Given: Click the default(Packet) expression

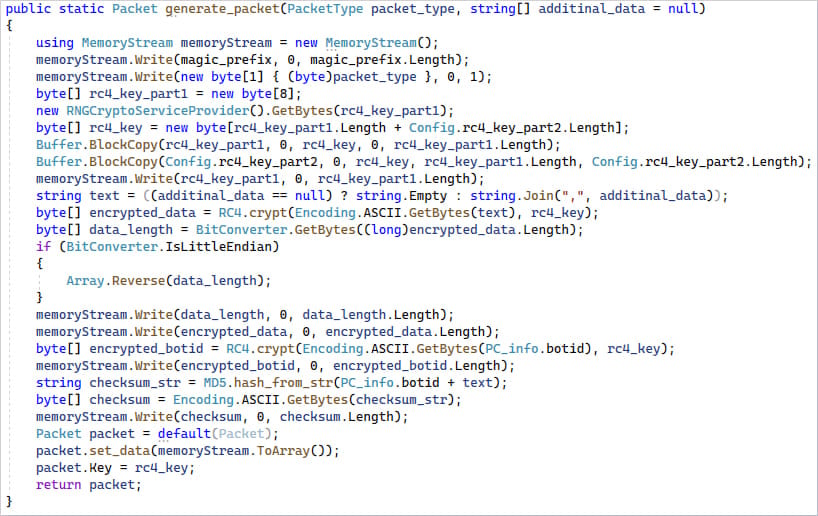Looking at the screenshot, I should (215, 434).
